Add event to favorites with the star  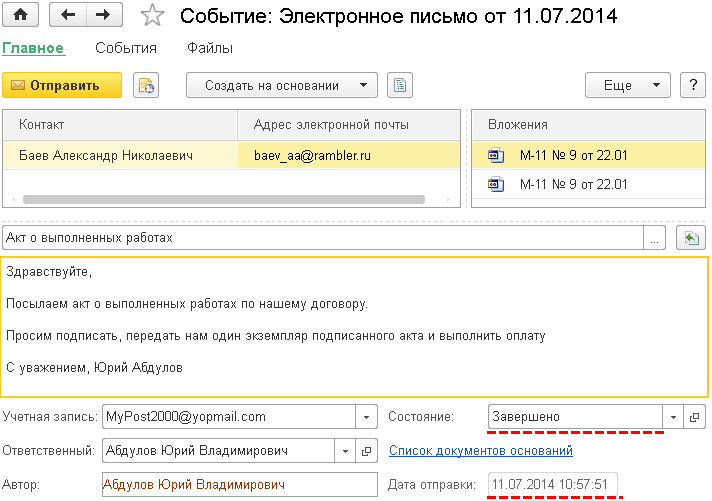pos(151,15)
